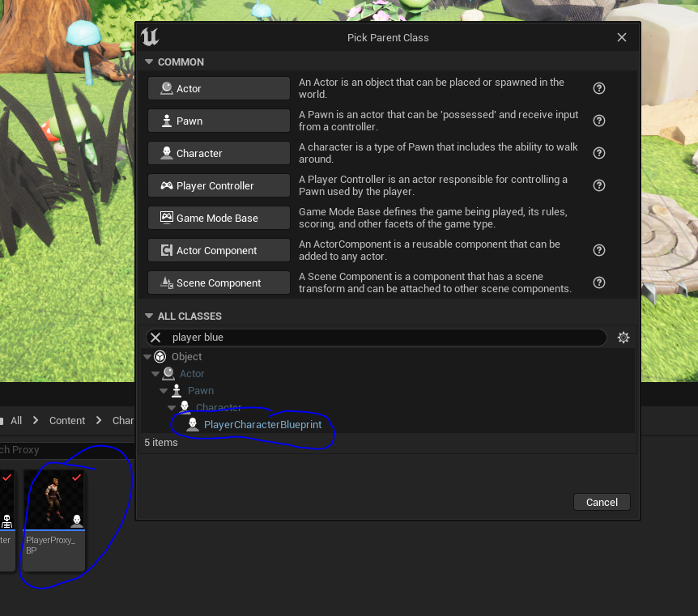Open help for Scene Component class

tap(599, 283)
